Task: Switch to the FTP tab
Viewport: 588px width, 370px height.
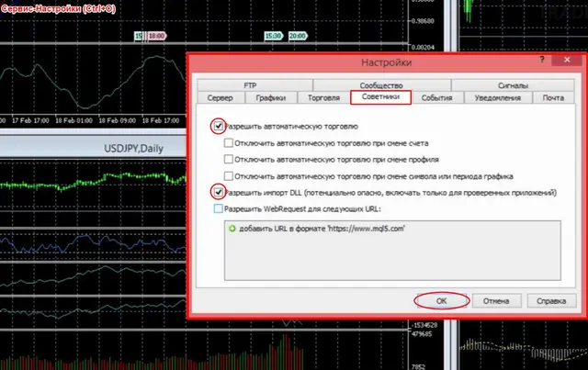Action: tap(255, 85)
